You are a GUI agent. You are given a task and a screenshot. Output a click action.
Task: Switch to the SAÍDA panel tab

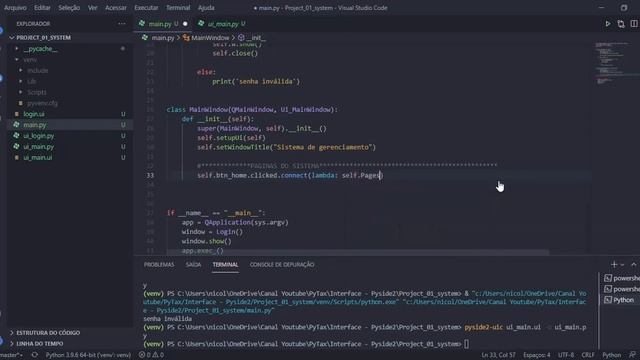pos(193,265)
